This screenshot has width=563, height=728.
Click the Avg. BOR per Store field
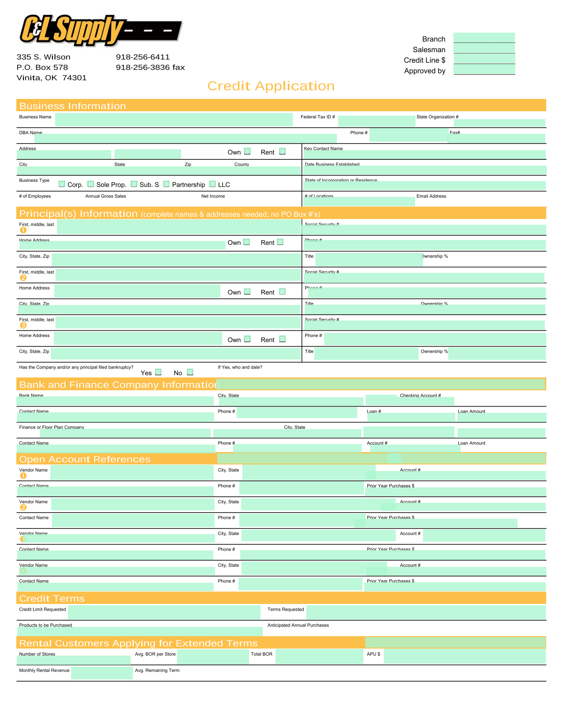pos(213,657)
